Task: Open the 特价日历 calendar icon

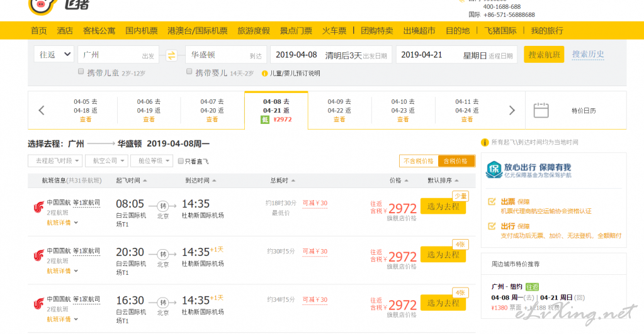Action: click(541, 110)
